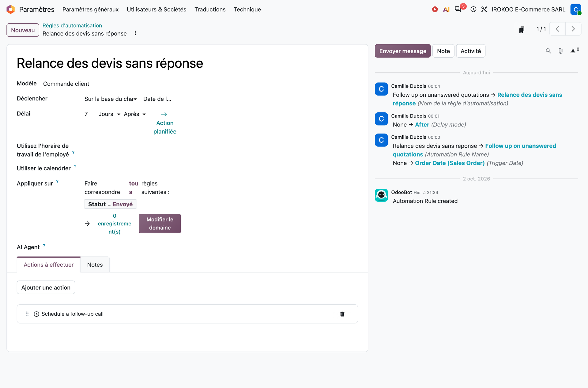Image resolution: width=588 pixels, height=388 pixels.
Task: Open the AI assistant icon
Action: pyautogui.click(x=446, y=9)
